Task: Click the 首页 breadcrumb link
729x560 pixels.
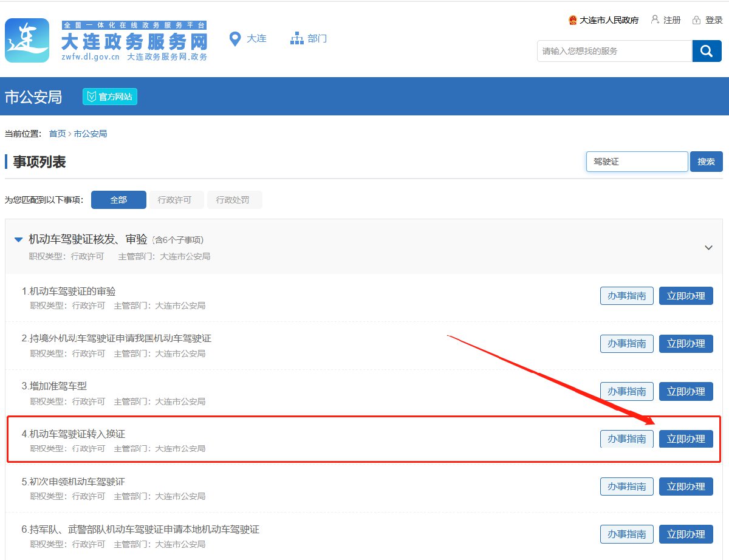Action: coord(57,134)
